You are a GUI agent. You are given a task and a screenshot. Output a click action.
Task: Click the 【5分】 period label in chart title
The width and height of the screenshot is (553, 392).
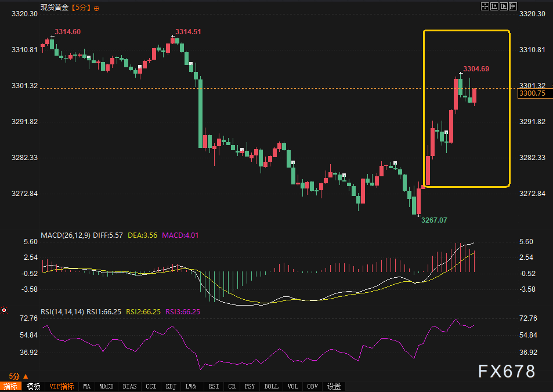pos(81,8)
